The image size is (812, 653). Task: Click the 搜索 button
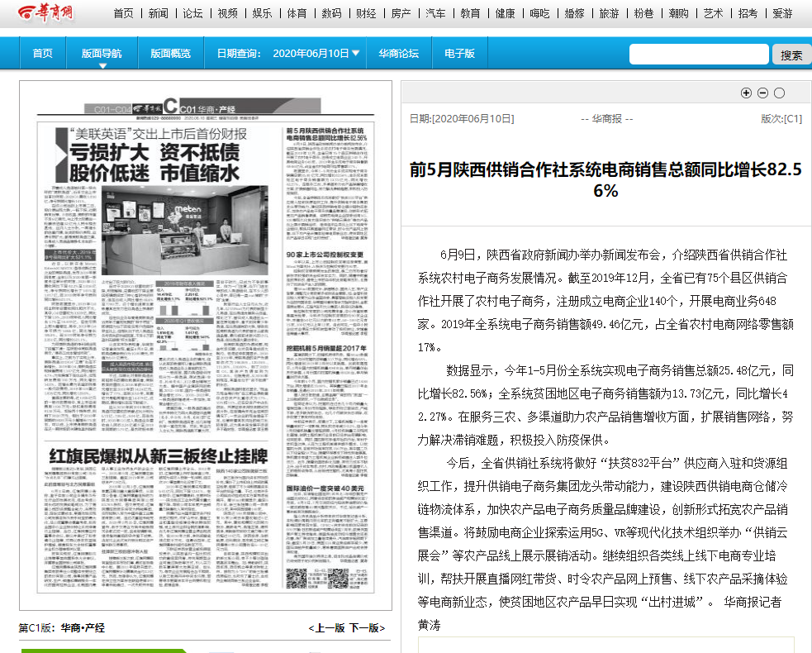pos(791,55)
